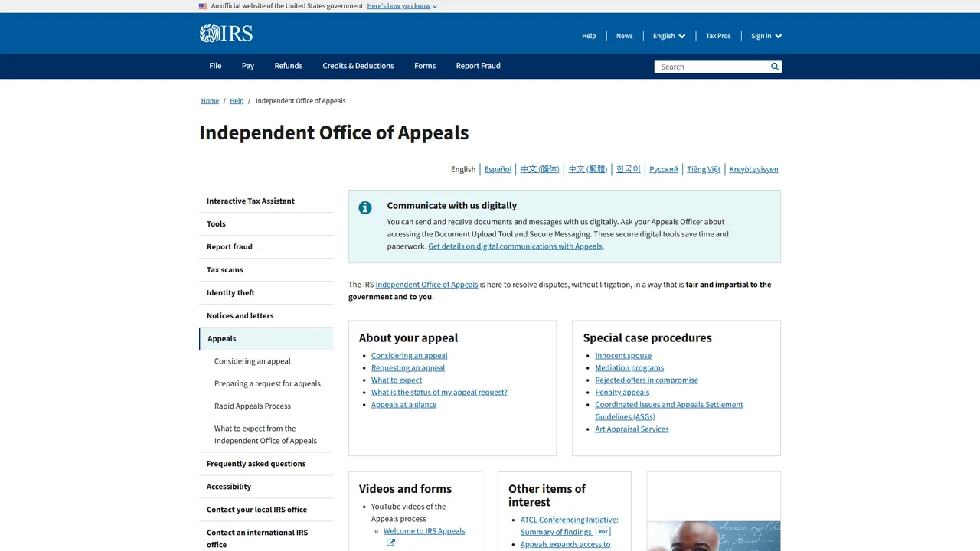Open the File menu
The width and height of the screenshot is (980, 551).
click(x=215, y=66)
